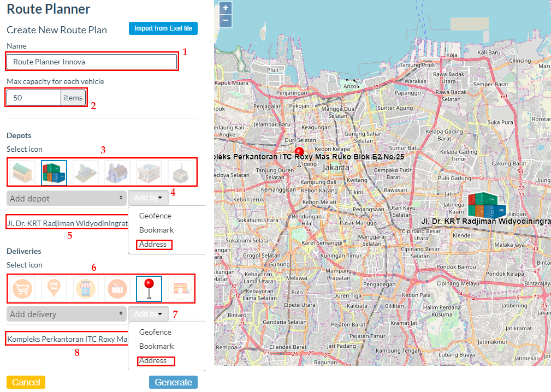The height and width of the screenshot is (392, 551).
Task: Click the Cancel button
Action: click(x=26, y=382)
